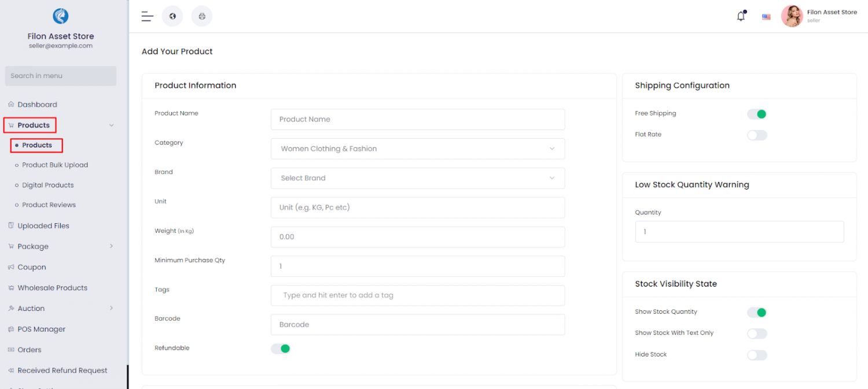Turn off the Refundable toggle
Screen dimensions: 868x389
[x=281, y=348]
